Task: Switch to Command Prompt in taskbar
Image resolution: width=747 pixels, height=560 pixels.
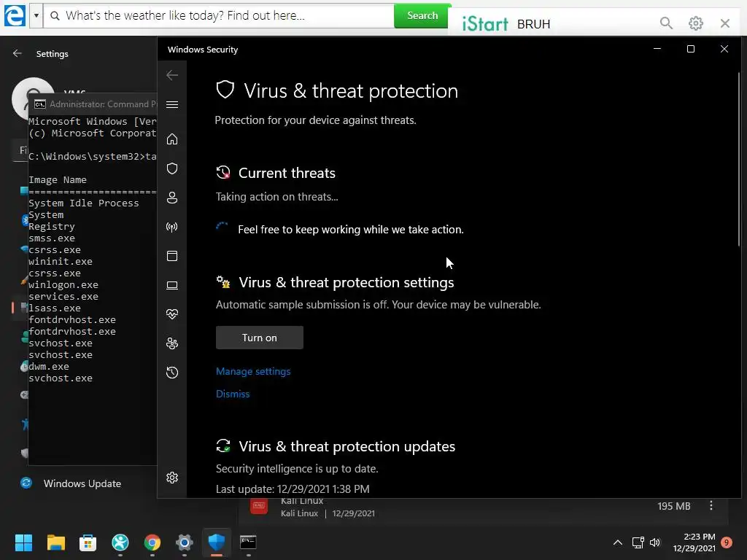Action: coord(248,542)
